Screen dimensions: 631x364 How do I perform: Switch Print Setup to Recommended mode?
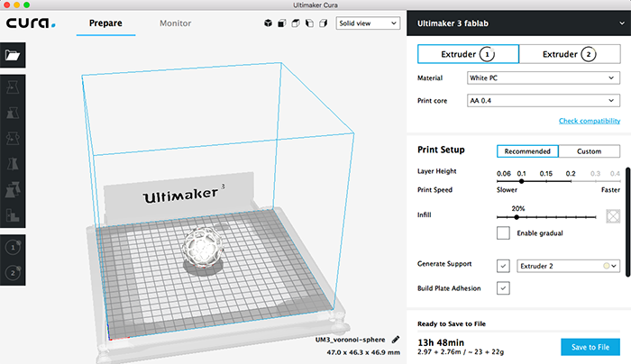pyautogui.click(x=527, y=151)
